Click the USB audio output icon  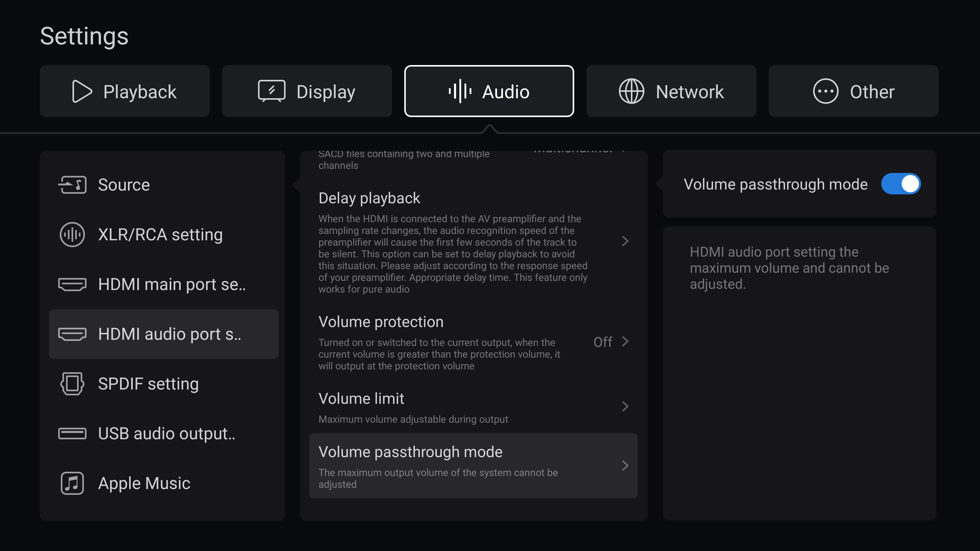(72, 433)
